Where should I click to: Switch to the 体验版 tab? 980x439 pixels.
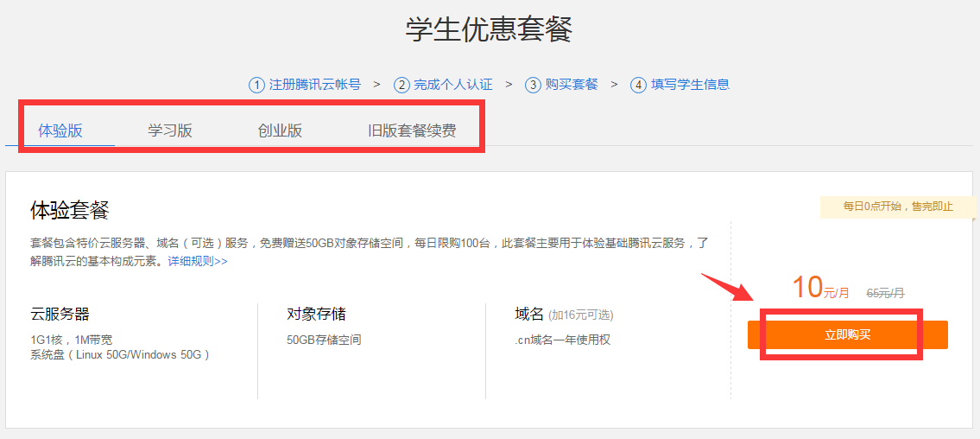click(60, 131)
